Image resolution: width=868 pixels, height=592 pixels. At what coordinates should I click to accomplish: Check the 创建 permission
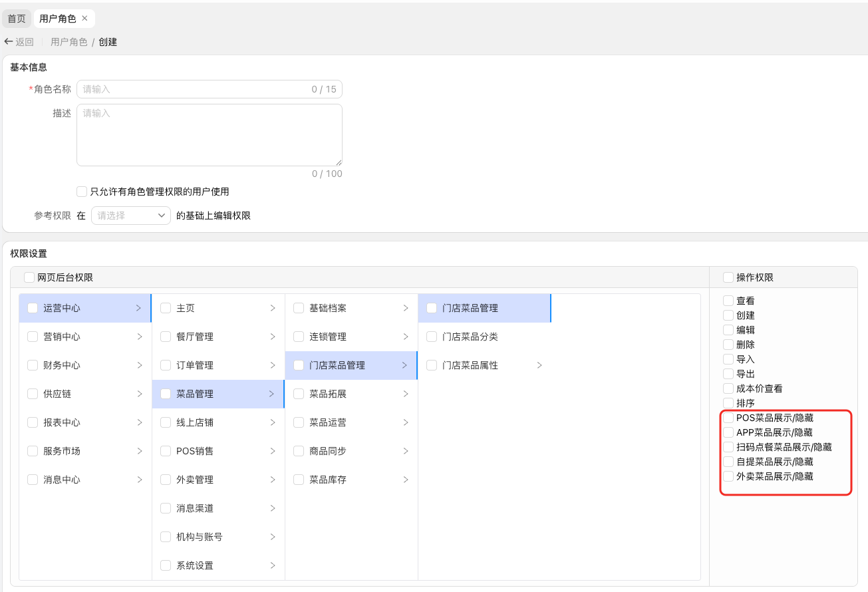(728, 315)
